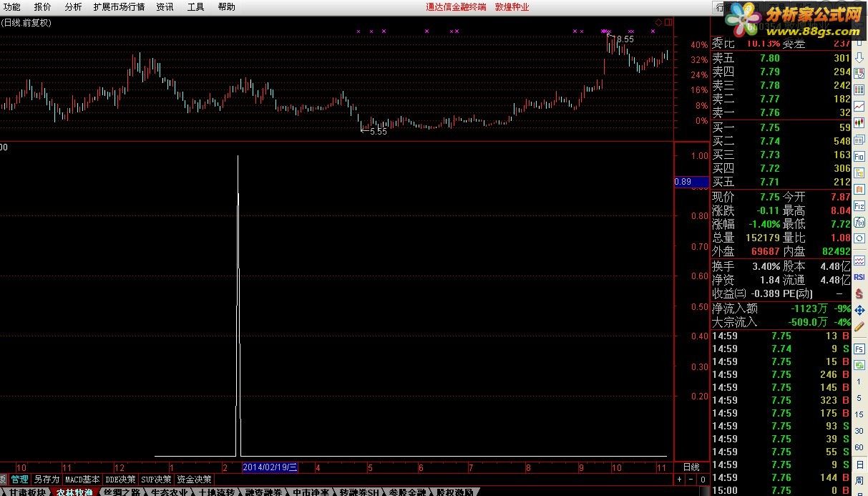Click the 敦煌种业 stock name in title
This screenshot has width=868, height=496.
(x=512, y=7)
